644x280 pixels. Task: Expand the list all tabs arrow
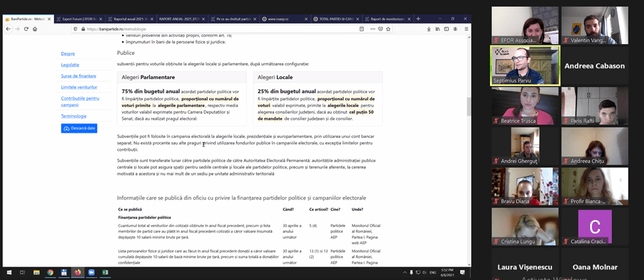429,19
